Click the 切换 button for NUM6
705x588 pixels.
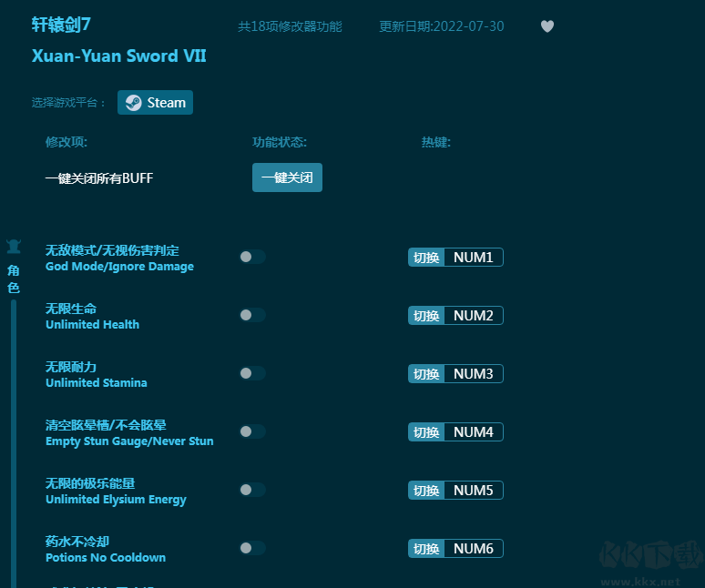426,549
